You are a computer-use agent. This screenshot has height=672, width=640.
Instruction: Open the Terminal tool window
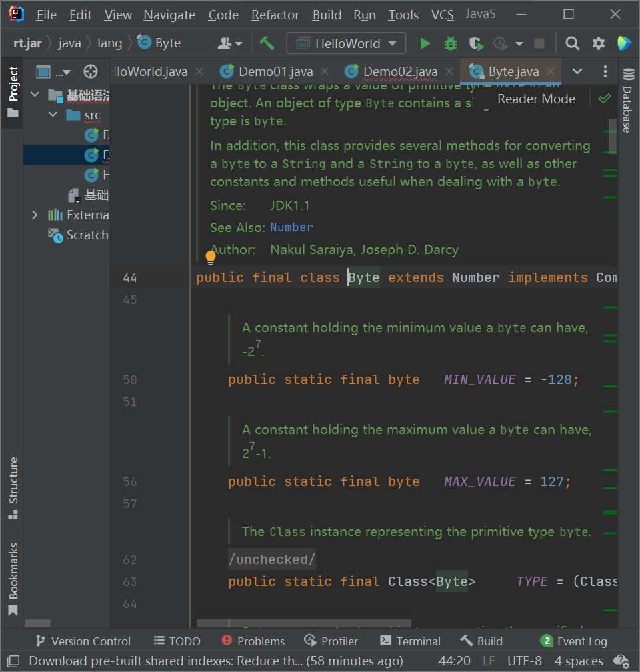[x=410, y=641]
